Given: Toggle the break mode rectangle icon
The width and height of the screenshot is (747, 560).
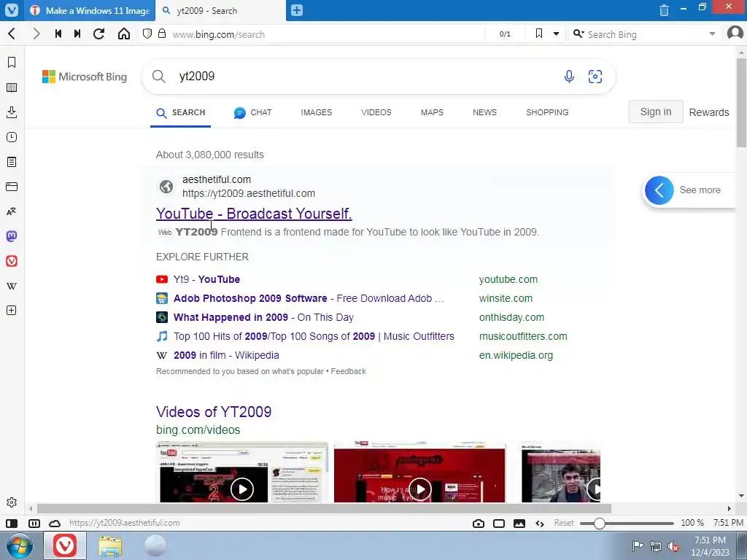Looking at the screenshot, I should [499, 524].
